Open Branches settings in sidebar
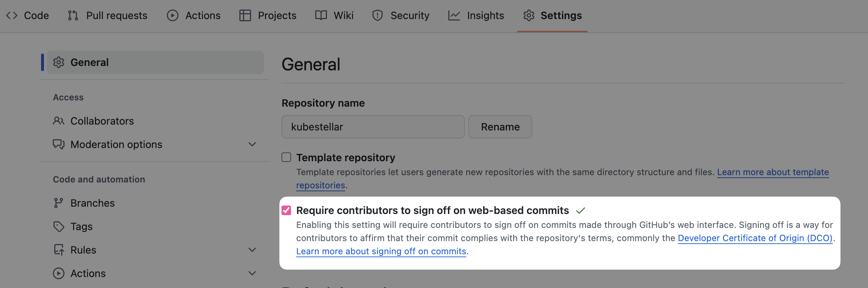 click(92, 203)
